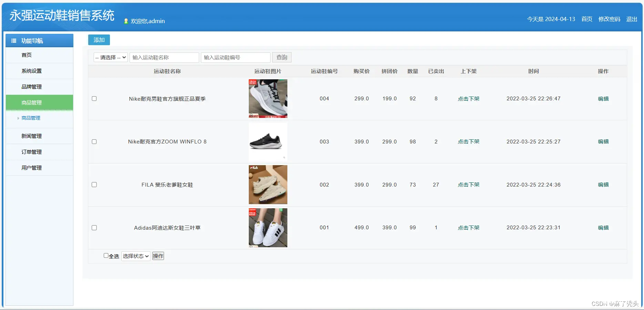Tick checkbox for Adidas阿迪达斯女鞋三叶草 row
The width and height of the screenshot is (644, 310).
coord(94,228)
